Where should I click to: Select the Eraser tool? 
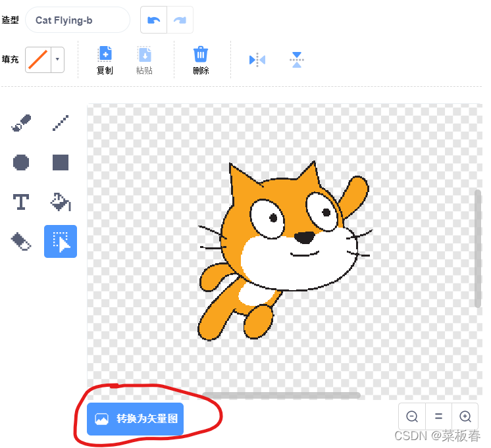[x=21, y=241]
